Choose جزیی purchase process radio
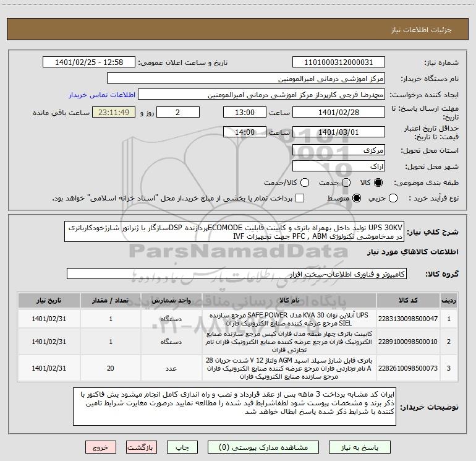Screen dimensions: 476x461 point(393,198)
